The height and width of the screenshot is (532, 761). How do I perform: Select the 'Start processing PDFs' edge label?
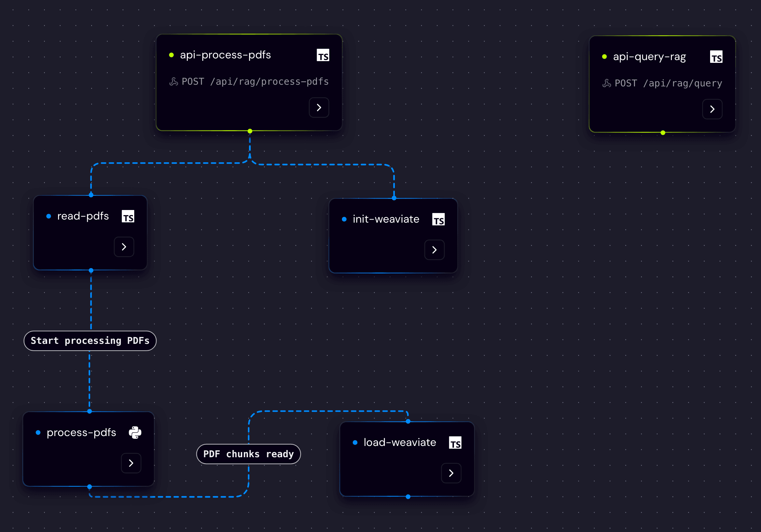pos(90,341)
